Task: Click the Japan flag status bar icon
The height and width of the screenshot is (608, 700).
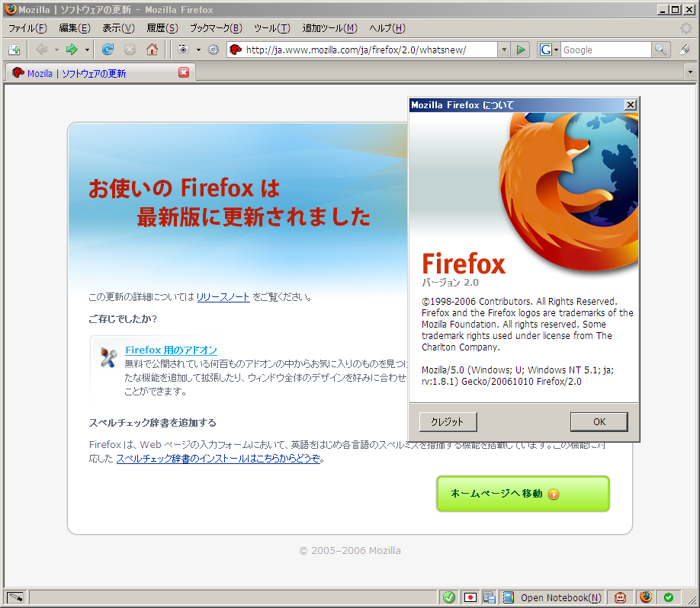Action: pyautogui.click(x=470, y=597)
